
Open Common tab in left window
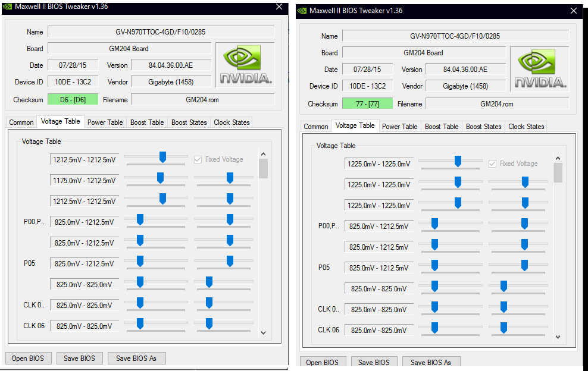point(21,122)
